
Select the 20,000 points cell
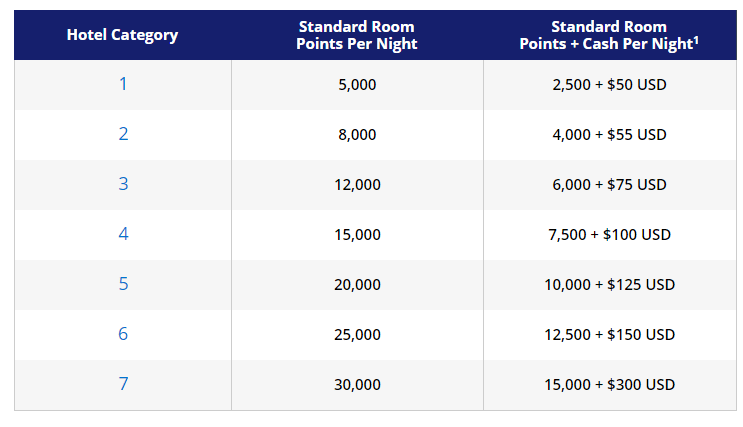tap(357, 285)
